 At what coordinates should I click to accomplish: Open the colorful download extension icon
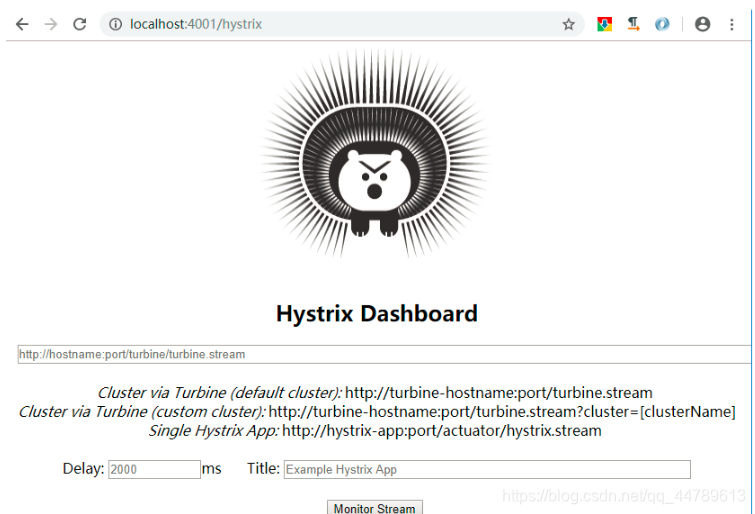[x=604, y=24]
